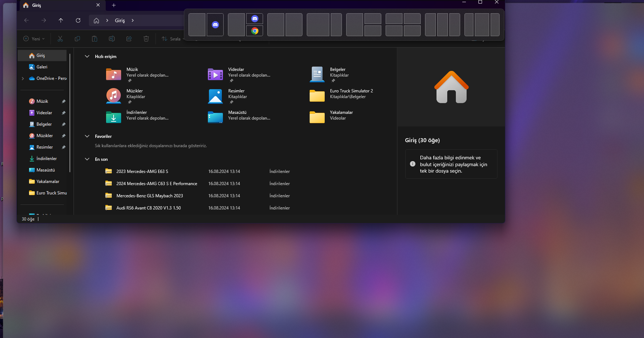Viewport: 644px width, 338px height.
Task: Click the breadcrumb chevron before Giriş
Action: pyautogui.click(x=107, y=20)
